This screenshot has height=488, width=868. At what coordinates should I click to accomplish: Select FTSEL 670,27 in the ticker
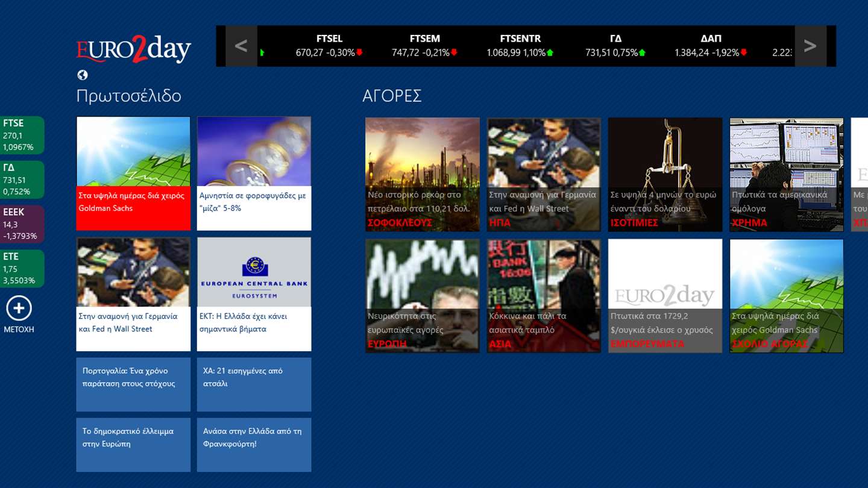pos(329,46)
